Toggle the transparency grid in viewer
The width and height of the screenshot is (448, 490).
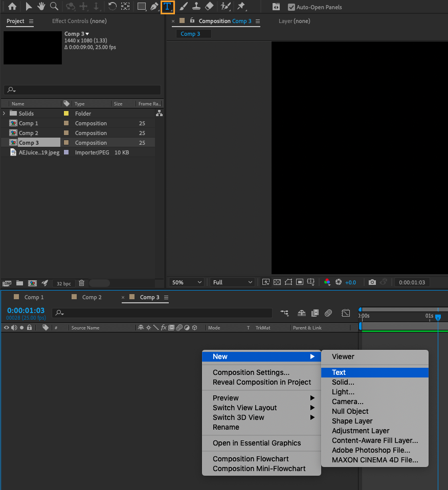click(277, 282)
